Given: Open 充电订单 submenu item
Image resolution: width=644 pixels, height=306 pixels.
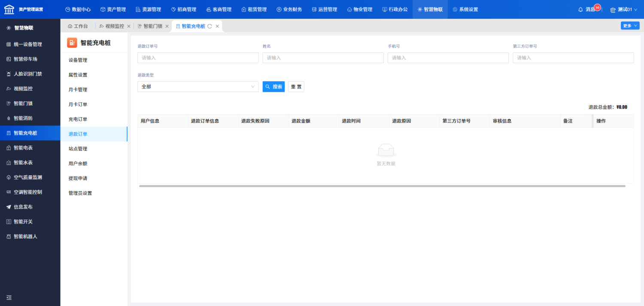Looking at the screenshot, I should pos(94,119).
